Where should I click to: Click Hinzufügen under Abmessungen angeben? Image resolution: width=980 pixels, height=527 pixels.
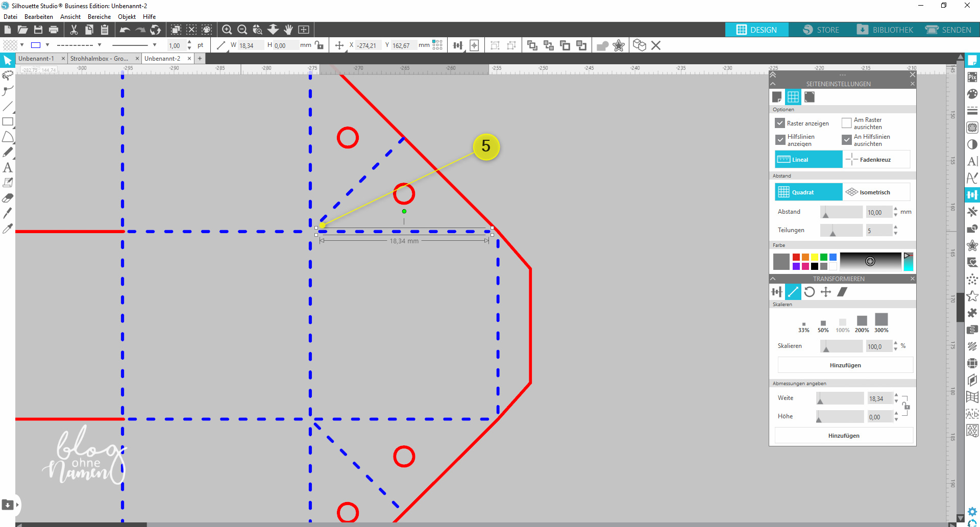(844, 436)
